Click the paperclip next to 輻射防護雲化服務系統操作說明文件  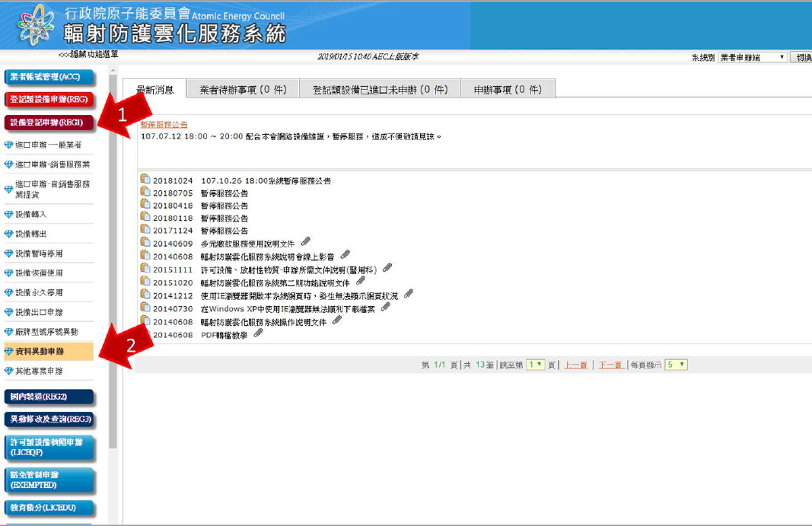[x=337, y=320]
